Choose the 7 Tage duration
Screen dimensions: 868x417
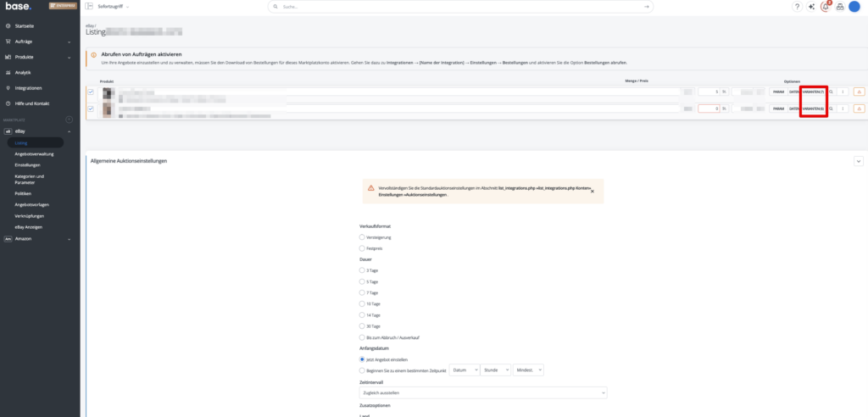[x=362, y=292]
